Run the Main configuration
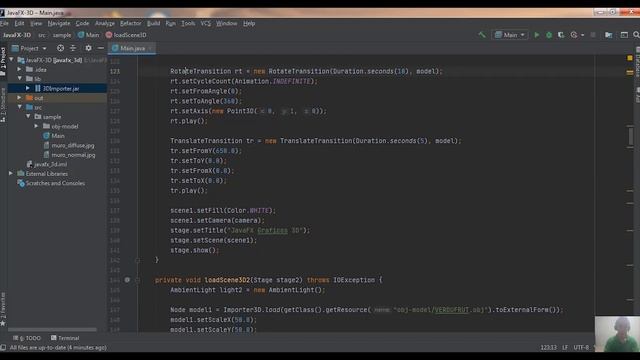 coord(537,35)
